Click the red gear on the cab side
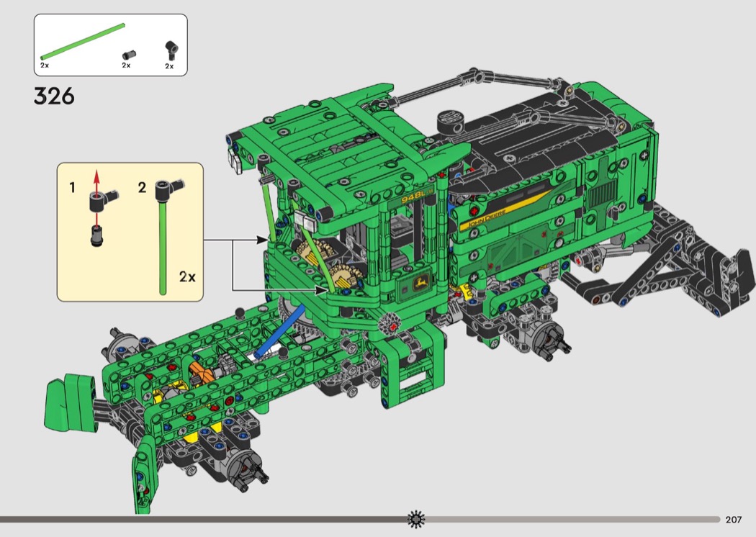This screenshot has height=537, width=756. point(392,323)
